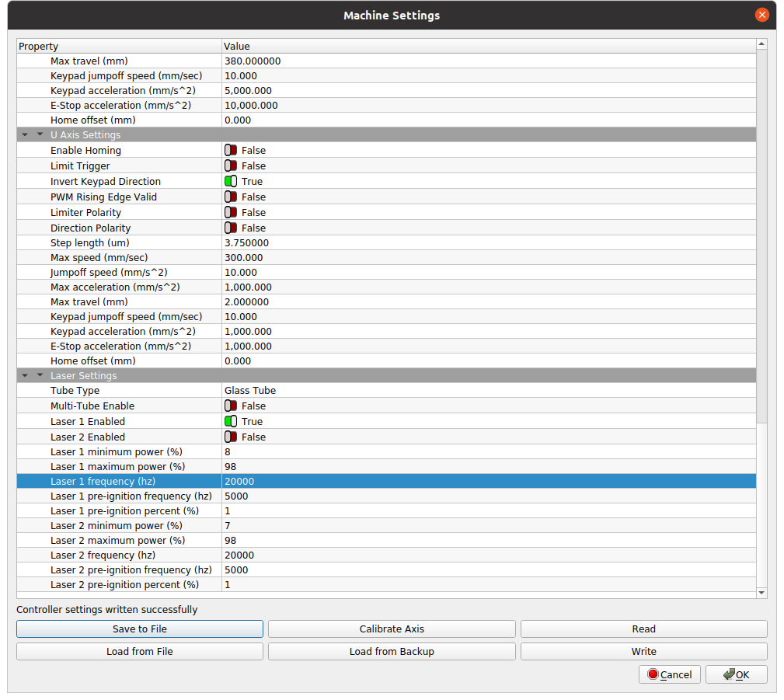Toggle Laser 2 Enabled switch
The width and height of the screenshot is (784, 700).
point(231,437)
